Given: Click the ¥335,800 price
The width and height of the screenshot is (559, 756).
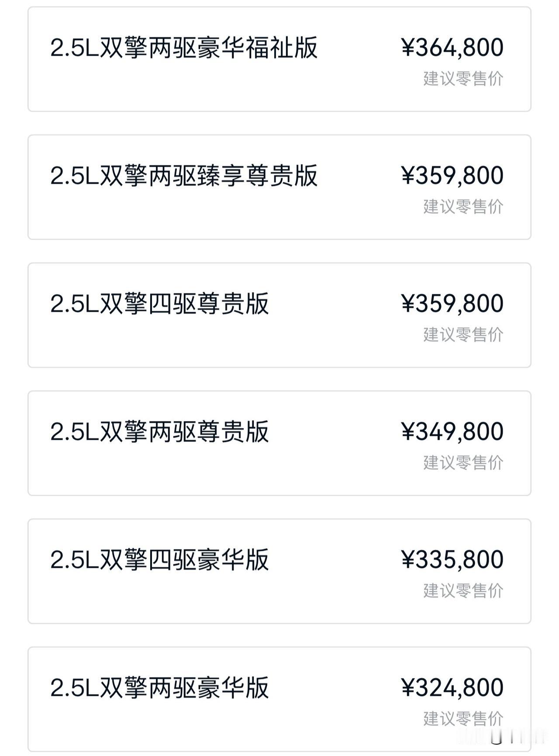Looking at the screenshot, I should point(452,560).
